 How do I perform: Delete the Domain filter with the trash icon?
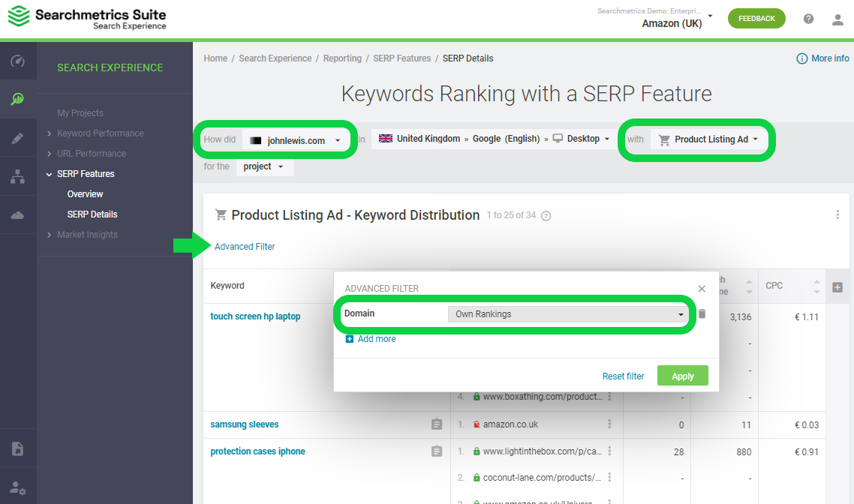(702, 314)
